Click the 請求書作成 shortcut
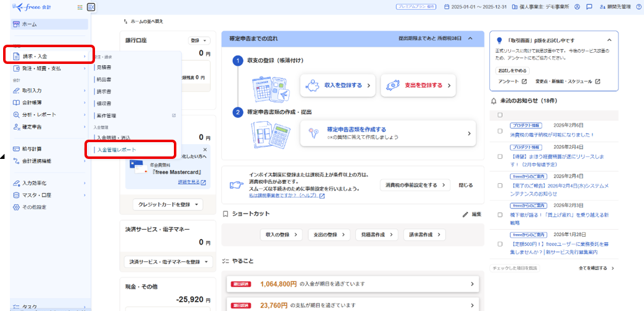 click(424, 235)
